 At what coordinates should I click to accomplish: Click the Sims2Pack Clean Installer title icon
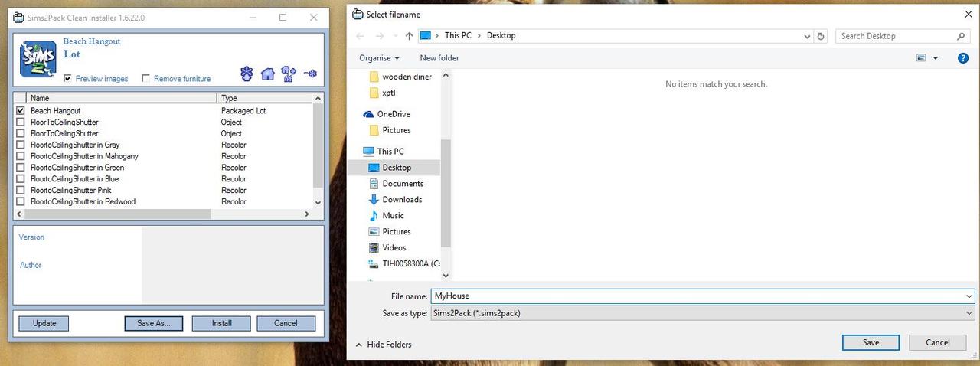coord(18,17)
